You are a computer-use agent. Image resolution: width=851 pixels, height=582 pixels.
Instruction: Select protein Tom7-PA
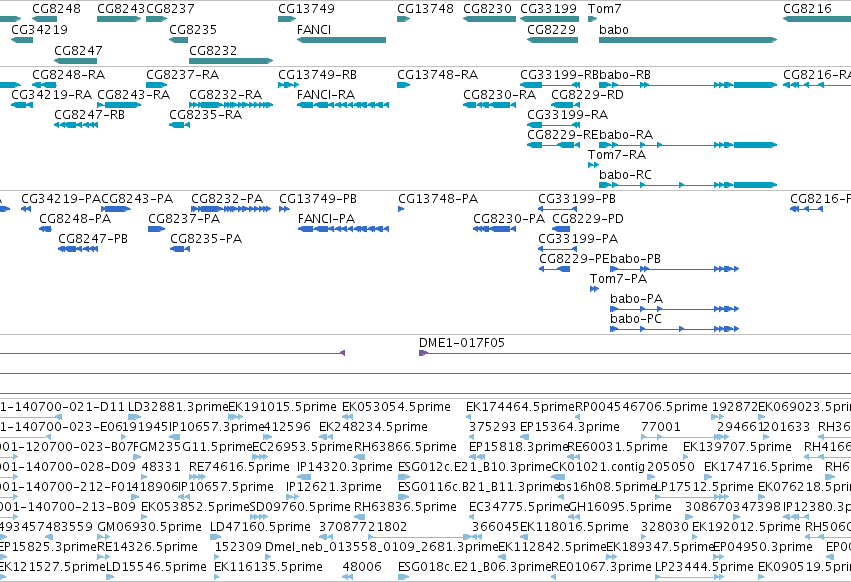click(594, 289)
